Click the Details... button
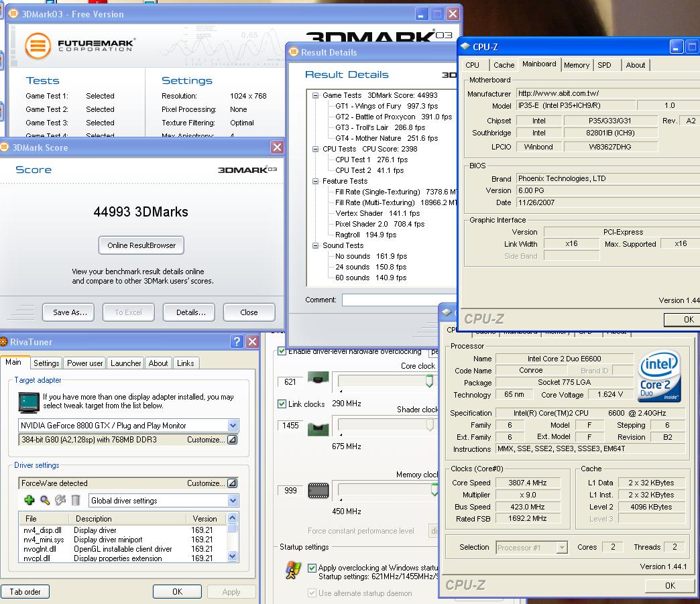The height and width of the screenshot is (604, 700). (x=189, y=312)
